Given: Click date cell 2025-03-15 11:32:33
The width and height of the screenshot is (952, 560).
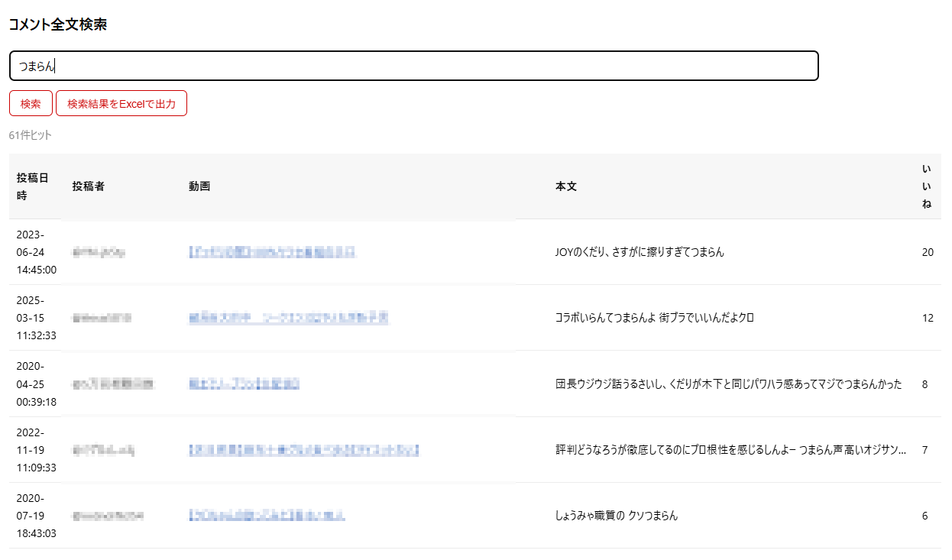Looking at the screenshot, I should (x=36, y=318).
